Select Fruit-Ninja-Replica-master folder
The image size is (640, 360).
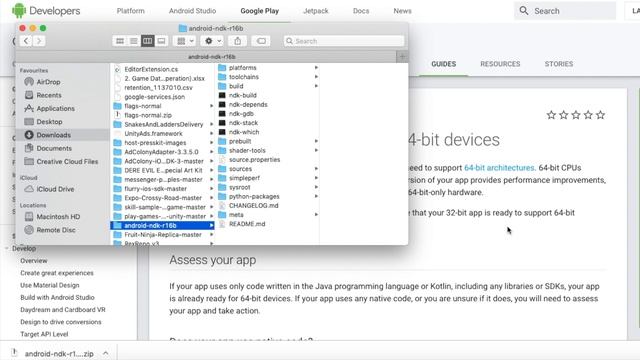162,235
